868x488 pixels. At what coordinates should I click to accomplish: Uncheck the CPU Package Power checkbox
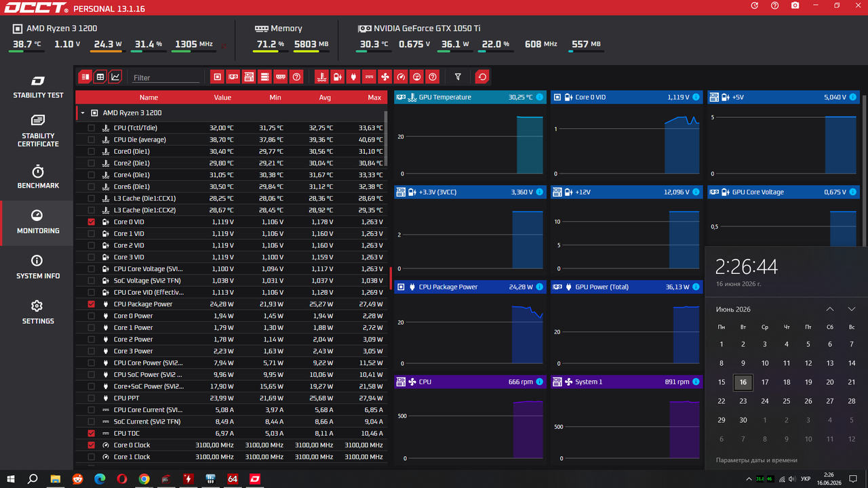tap(92, 304)
